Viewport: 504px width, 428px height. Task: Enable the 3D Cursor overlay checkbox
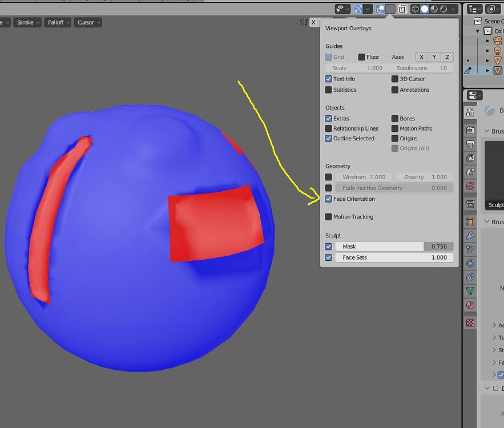coord(395,79)
